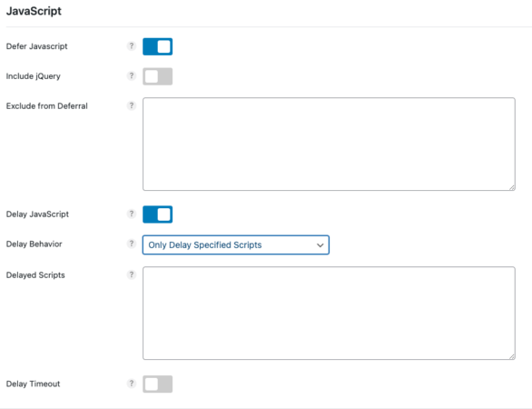Click help icon for Exclude from Deferral
The height and width of the screenshot is (409, 532).
pos(132,105)
